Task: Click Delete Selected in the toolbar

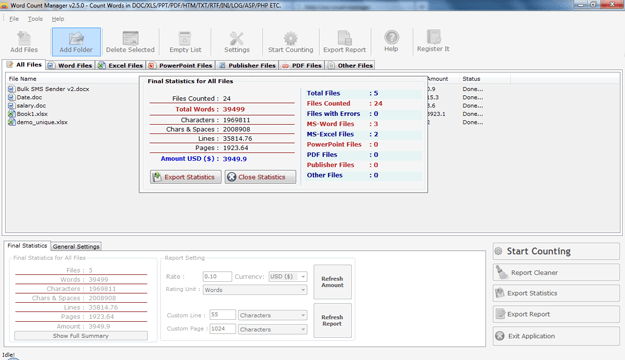Action: coord(130,42)
